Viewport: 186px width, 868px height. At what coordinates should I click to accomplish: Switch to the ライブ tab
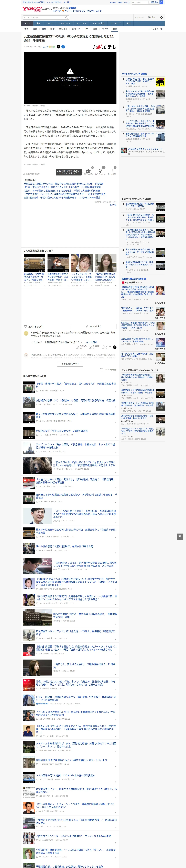(49, 24)
